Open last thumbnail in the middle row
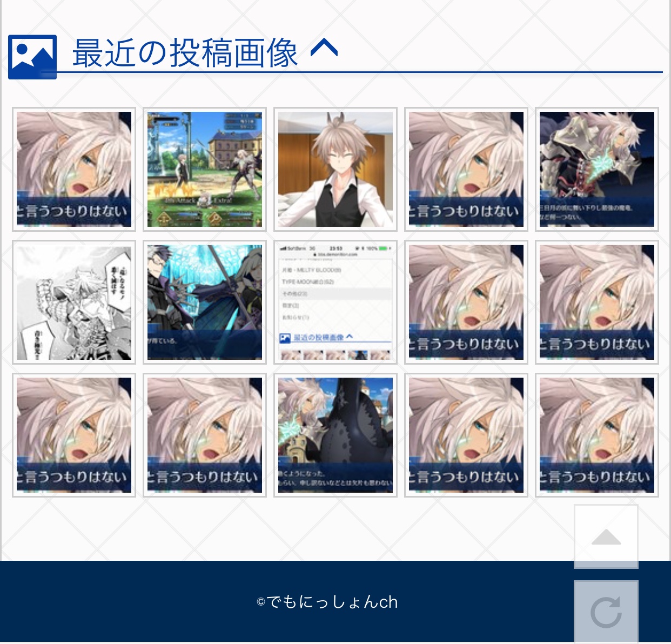 tap(597, 302)
